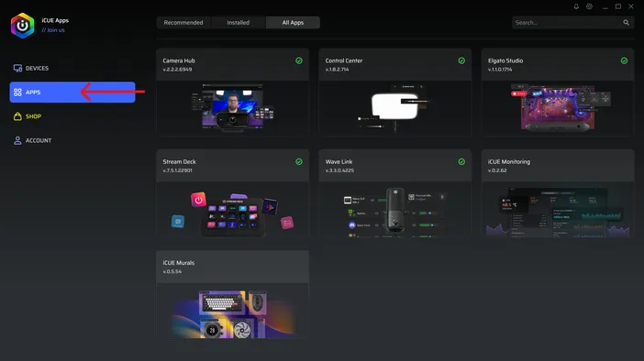
Task: Click Camera Hub installed checkmark
Action: pyautogui.click(x=299, y=60)
